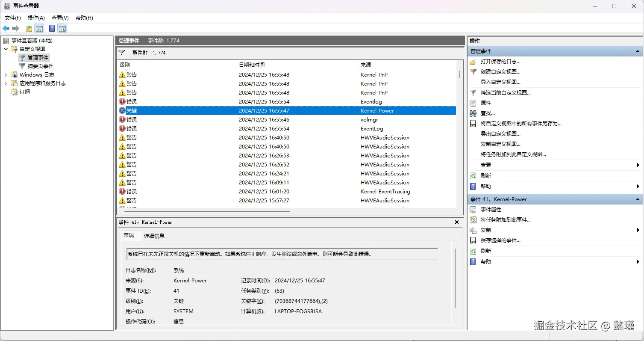Collapse the 事件 41, Kernel-Power actions section

(638, 199)
